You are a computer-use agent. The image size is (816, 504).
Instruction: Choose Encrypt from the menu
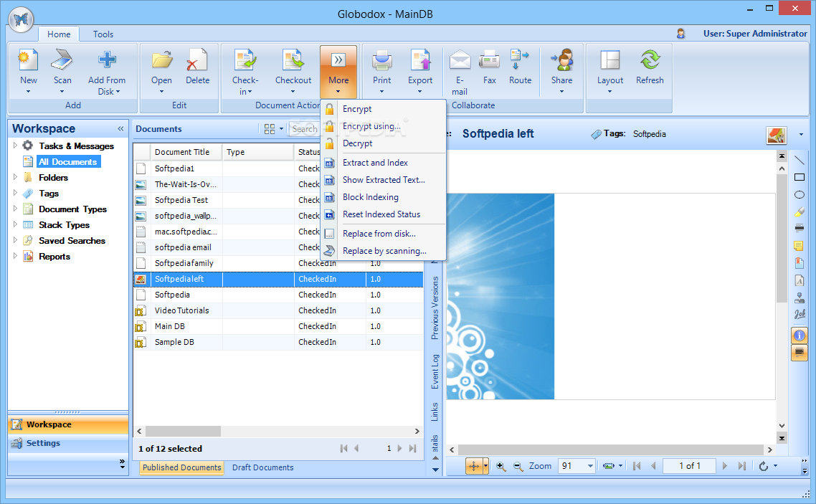pos(383,109)
